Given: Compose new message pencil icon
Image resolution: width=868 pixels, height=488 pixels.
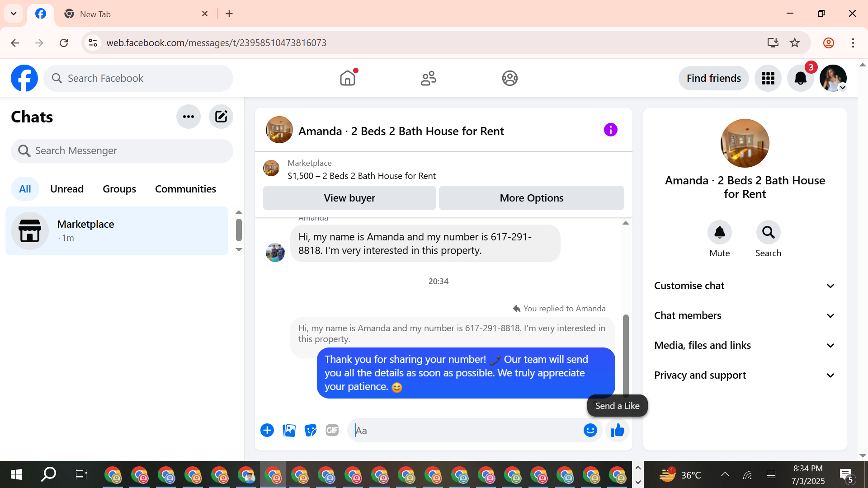Looking at the screenshot, I should [221, 117].
